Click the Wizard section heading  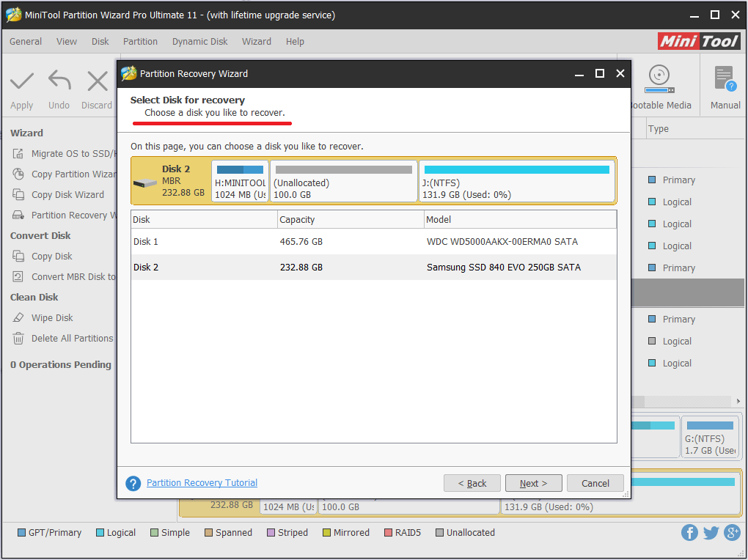[26, 133]
